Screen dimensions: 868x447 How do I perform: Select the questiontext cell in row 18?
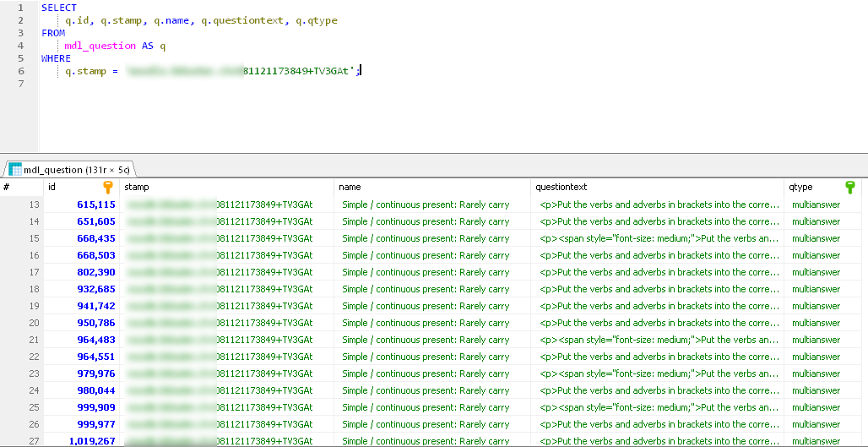click(x=657, y=289)
